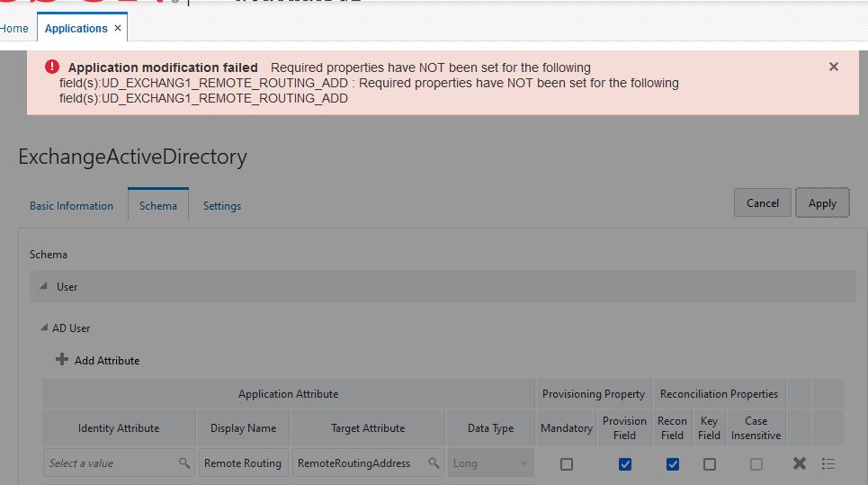
Task: Click the Identity Attribute select field
Action: pos(119,463)
